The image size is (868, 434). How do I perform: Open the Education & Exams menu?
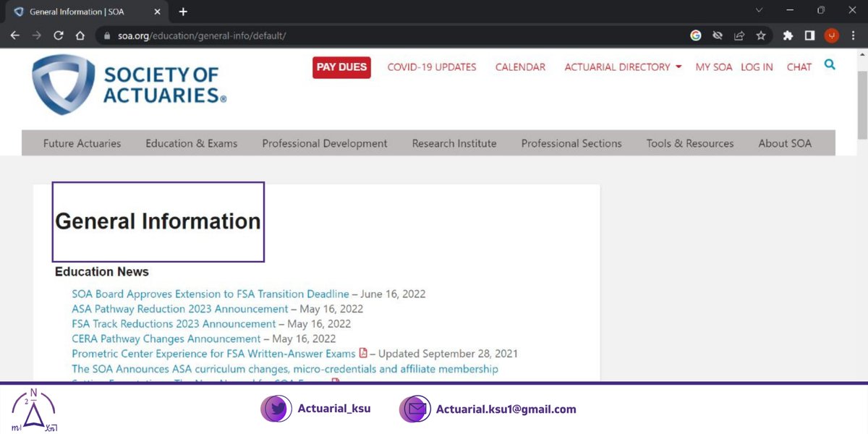pos(192,143)
